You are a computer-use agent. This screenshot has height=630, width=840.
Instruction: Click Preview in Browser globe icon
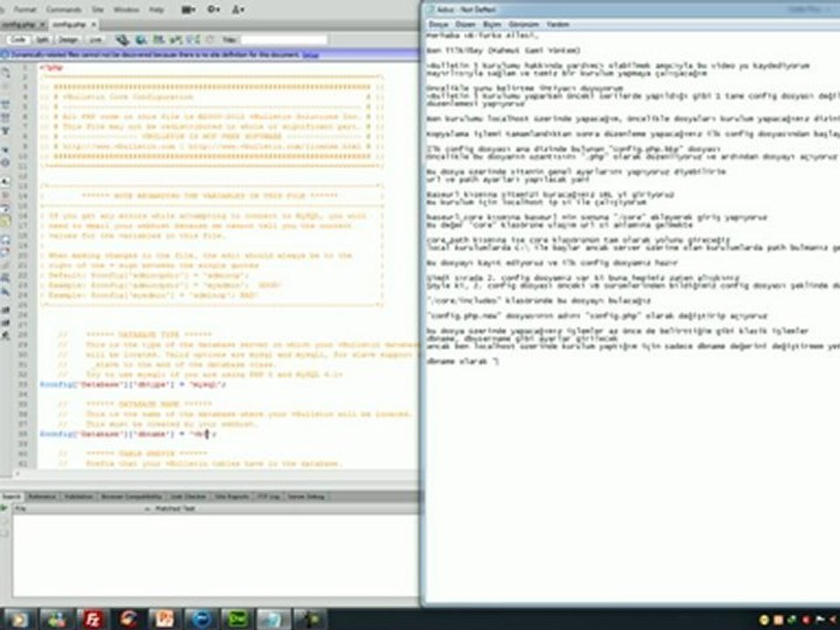142,39
